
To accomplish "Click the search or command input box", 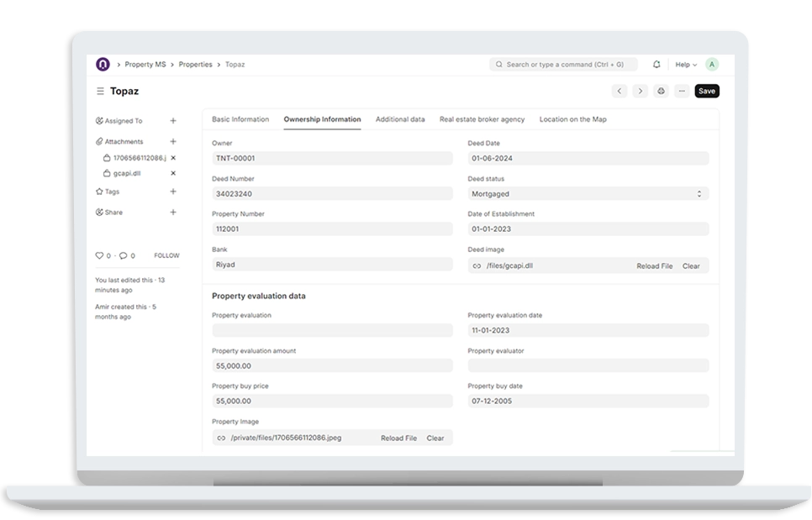I will (x=563, y=64).
